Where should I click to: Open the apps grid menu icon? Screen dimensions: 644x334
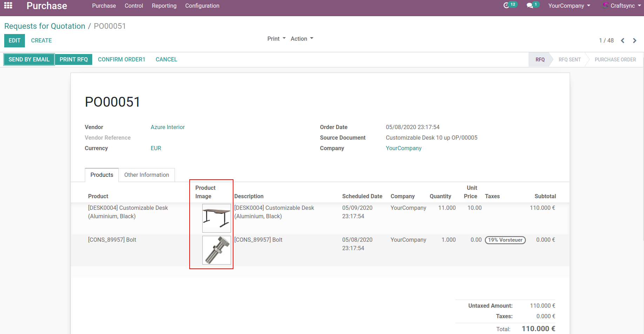coord(8,6)
